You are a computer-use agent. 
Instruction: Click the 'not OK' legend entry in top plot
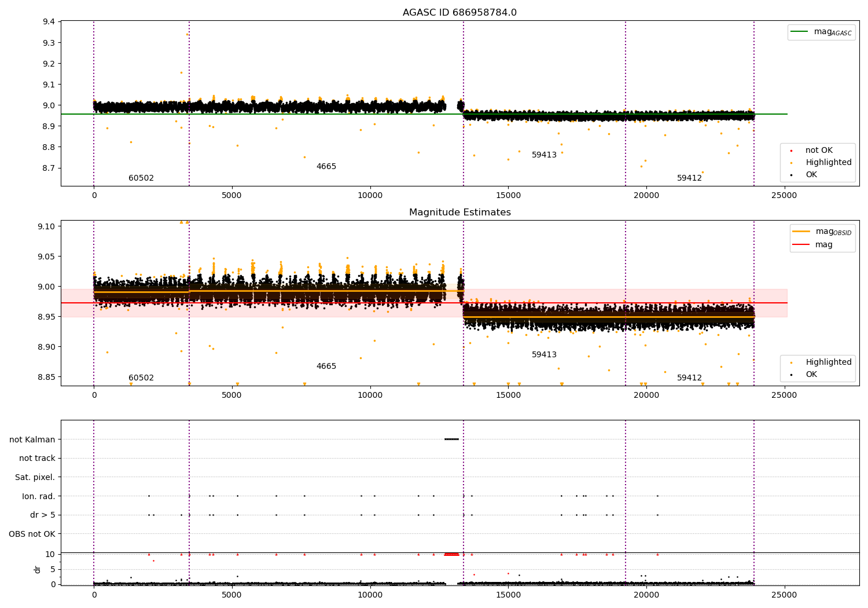pyautogui.click(x=819, y=151)
